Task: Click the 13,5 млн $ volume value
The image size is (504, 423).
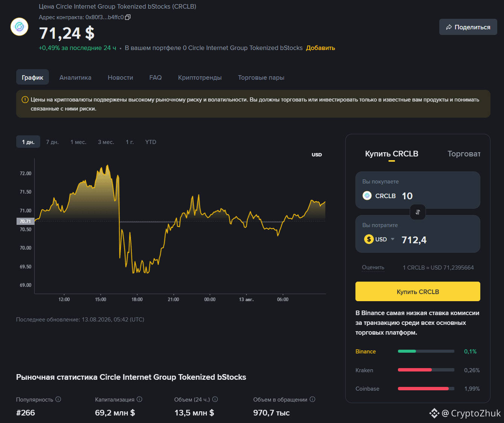Action: pos(194,412)
